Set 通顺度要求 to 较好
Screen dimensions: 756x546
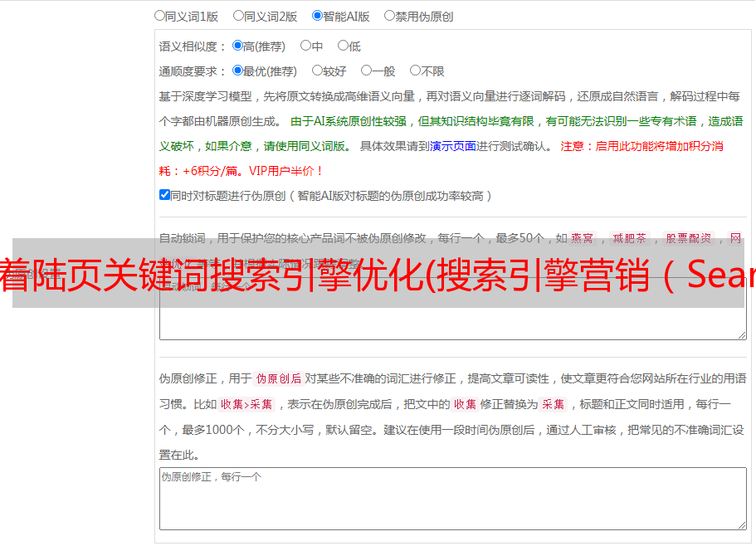click(317, 71)
